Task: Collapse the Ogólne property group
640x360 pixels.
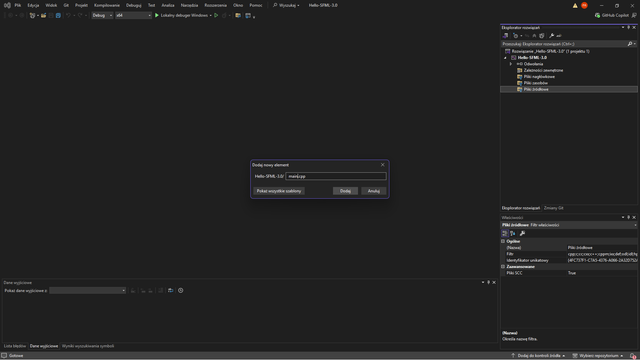Action: pos(503,241)
